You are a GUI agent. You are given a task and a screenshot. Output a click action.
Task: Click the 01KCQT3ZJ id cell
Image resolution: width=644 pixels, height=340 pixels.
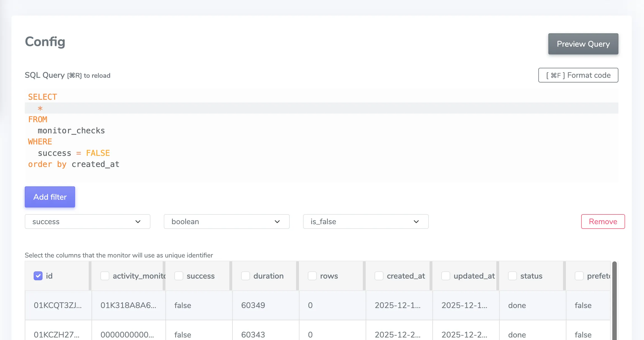click(x=58, y=305)
